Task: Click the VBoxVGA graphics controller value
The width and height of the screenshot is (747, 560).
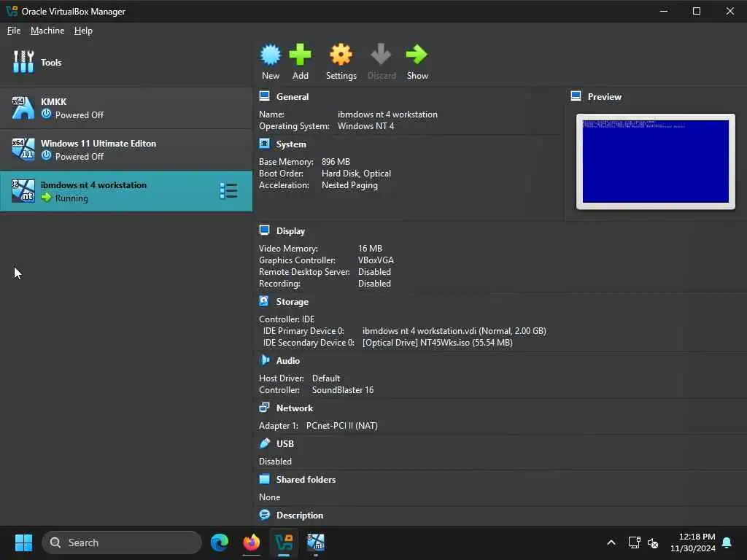Action: [x=376, y=260]
